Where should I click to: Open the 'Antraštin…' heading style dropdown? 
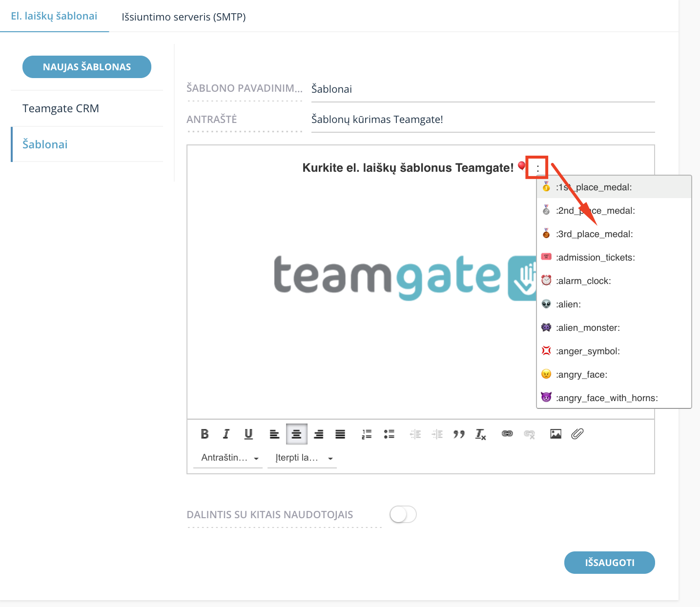click(228, 458)
